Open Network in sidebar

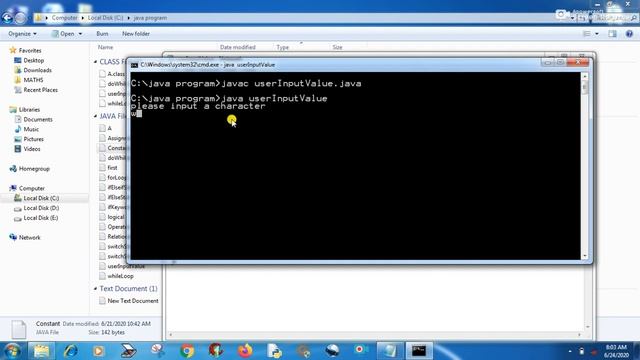29,238
